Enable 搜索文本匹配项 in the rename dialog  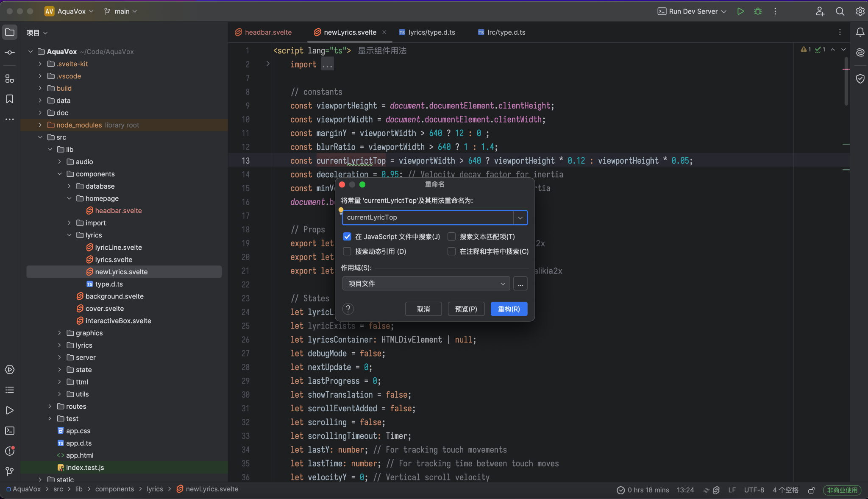click(452, 237)
